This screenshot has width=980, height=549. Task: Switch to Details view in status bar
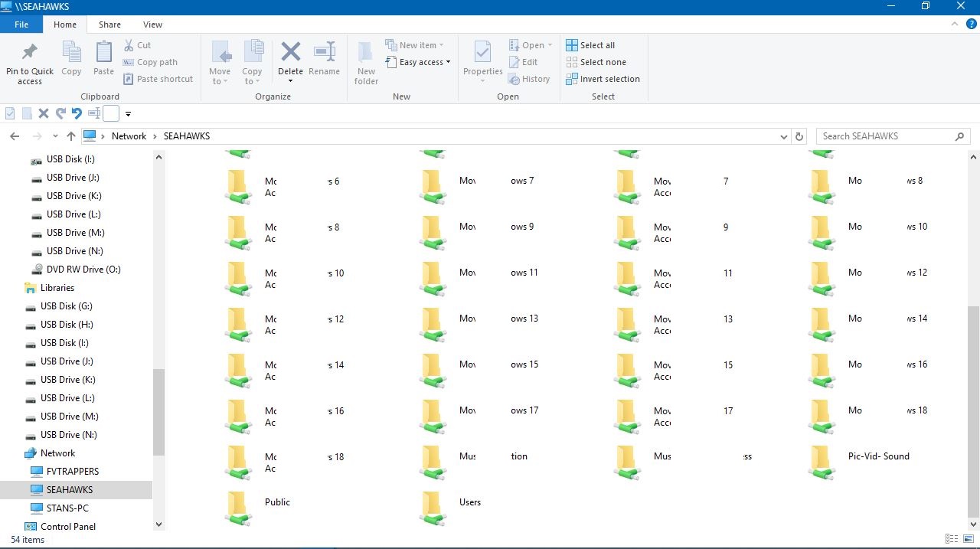coord(952,539)
